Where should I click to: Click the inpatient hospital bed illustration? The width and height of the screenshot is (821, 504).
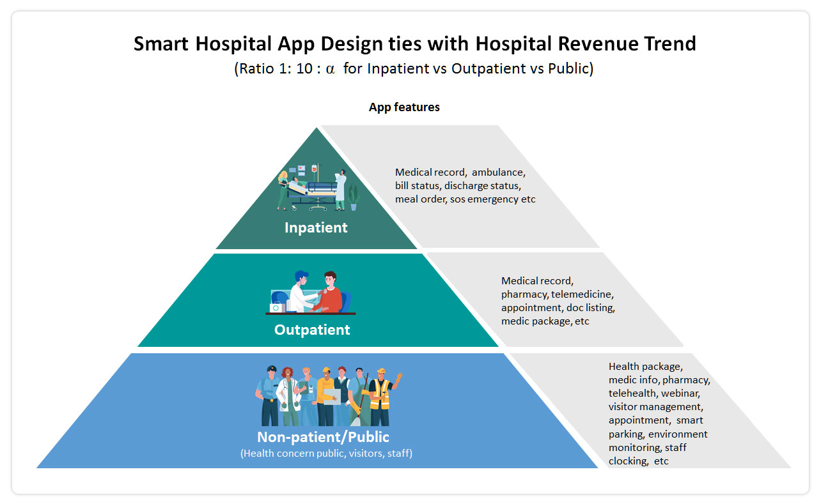click(318, 188)
